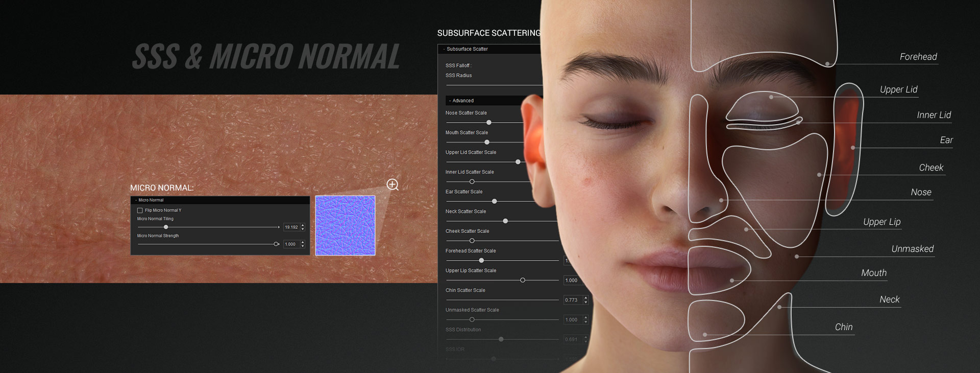Collapse the Micro Normal section header

coord(220,200)
